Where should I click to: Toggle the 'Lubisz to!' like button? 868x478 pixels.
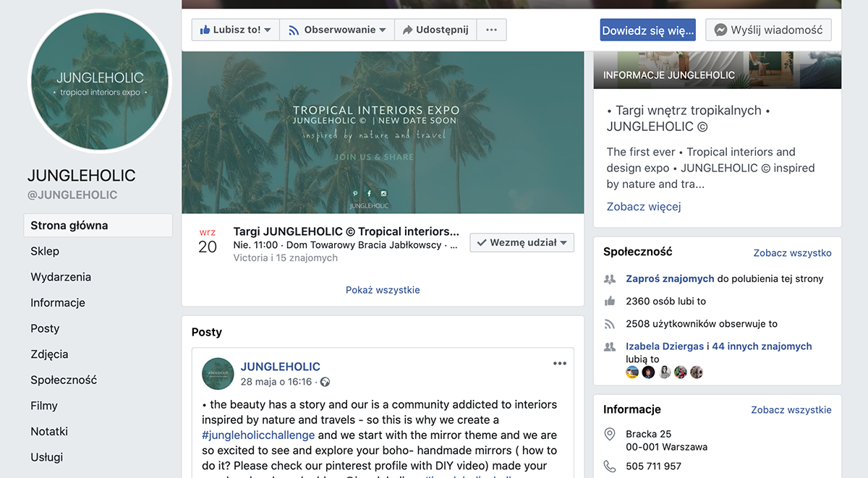click(235, 30)
